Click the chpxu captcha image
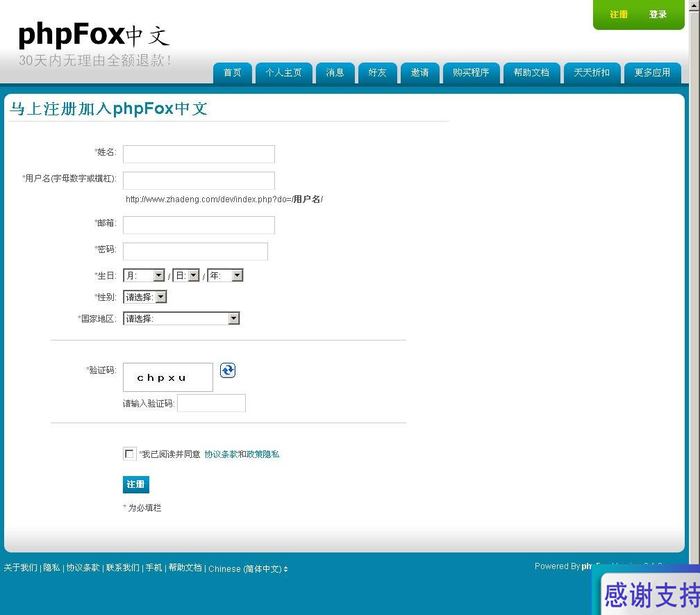700x615 pixels. tap(168, 377)
